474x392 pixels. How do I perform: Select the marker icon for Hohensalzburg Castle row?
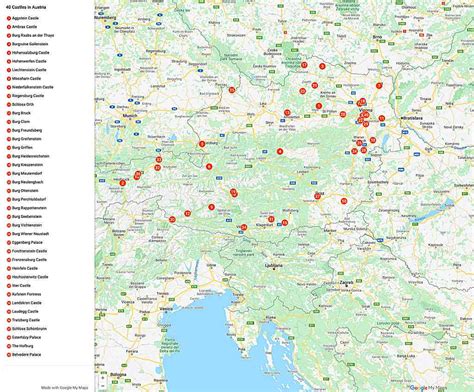click(9, 53)
